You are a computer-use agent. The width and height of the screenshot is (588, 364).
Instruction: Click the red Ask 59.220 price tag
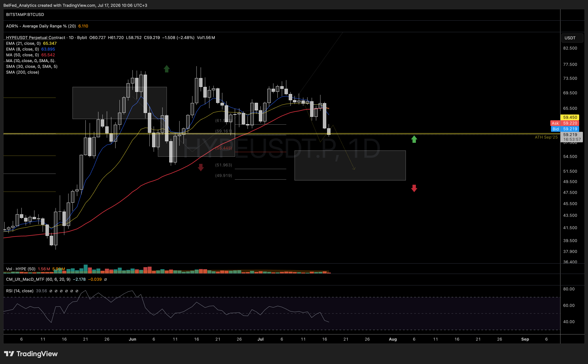[x=565, y=123]
